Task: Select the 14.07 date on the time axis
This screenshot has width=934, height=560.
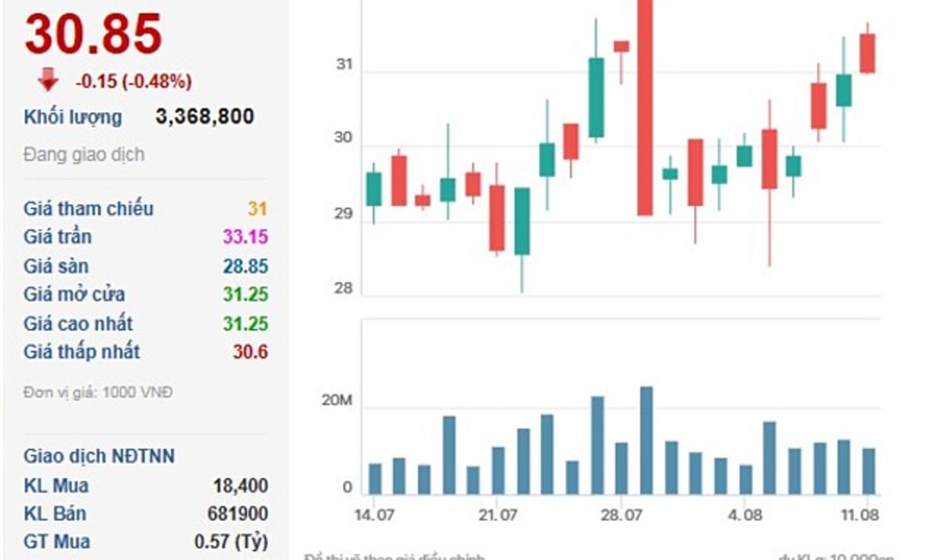Action: coord(374,515)
